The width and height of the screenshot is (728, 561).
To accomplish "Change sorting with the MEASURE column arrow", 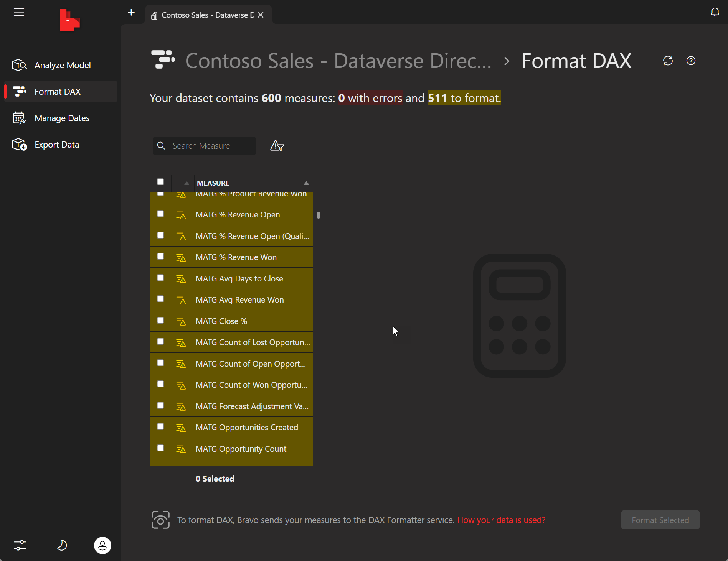I will coord(306,183).
